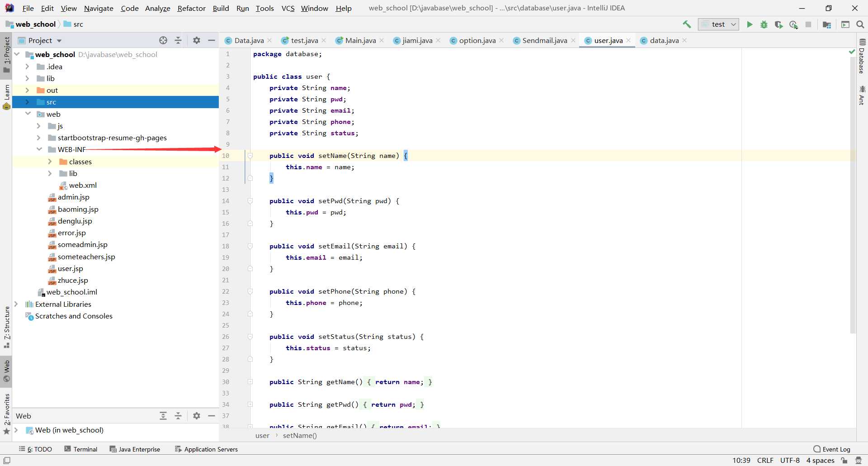The width and height of the screenshot is (868, 466).
Task: Click the Stop process icon
Action: pyautogui.click(x=808, y=24)
